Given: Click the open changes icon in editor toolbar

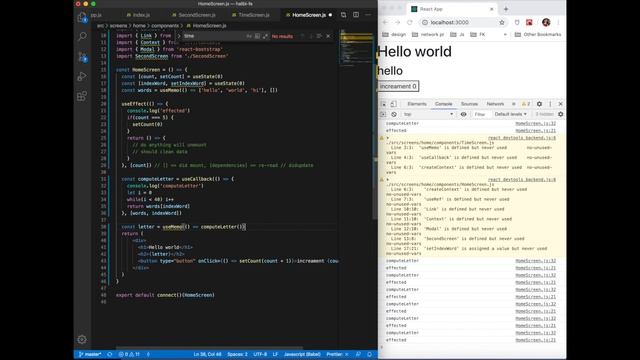Looking at the screenshot, I should tap(343, 15).
